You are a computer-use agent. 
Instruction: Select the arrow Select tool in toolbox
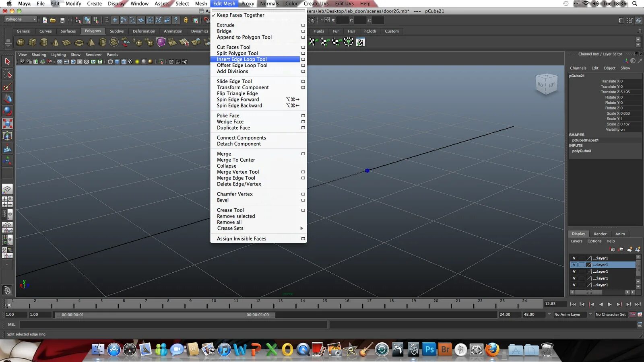click(x=7, y=61)
